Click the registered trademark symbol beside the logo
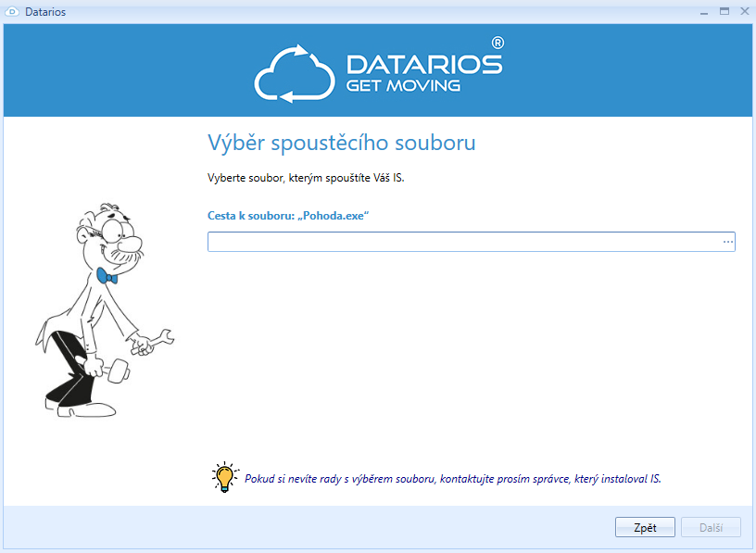 (x=498, y=44)
